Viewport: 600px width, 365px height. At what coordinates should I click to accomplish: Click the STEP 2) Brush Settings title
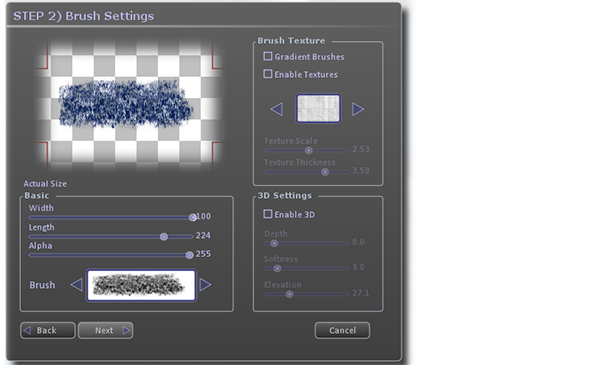83,16
